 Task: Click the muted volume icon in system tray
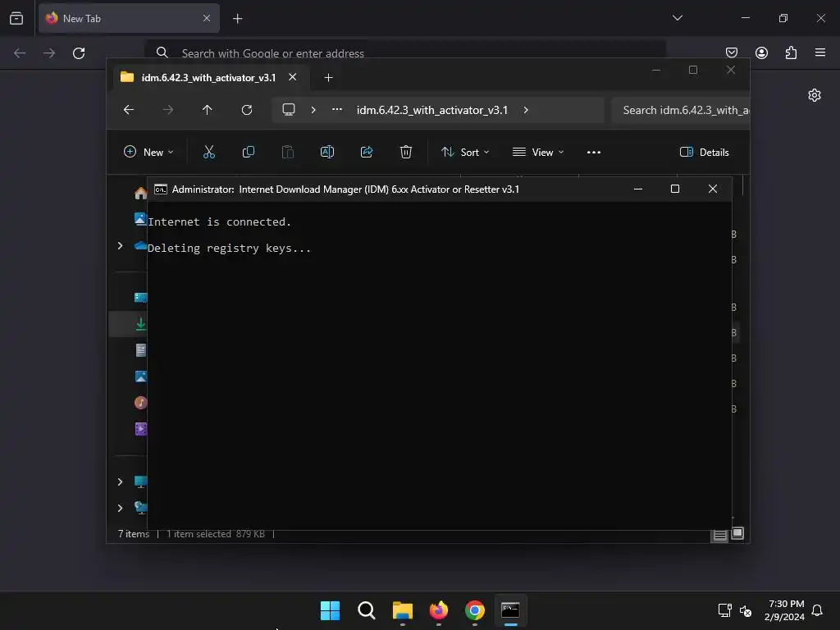745,610
